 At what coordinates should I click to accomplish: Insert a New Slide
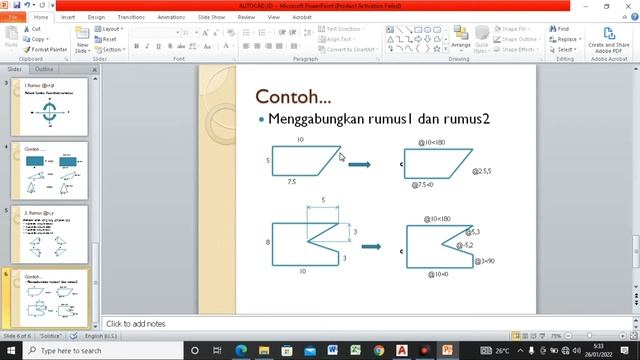82,40
